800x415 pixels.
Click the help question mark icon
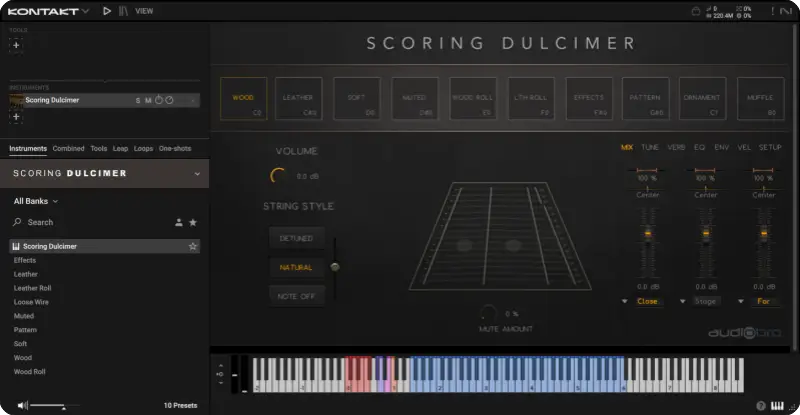pyautogui.click(x=761, y=406)
